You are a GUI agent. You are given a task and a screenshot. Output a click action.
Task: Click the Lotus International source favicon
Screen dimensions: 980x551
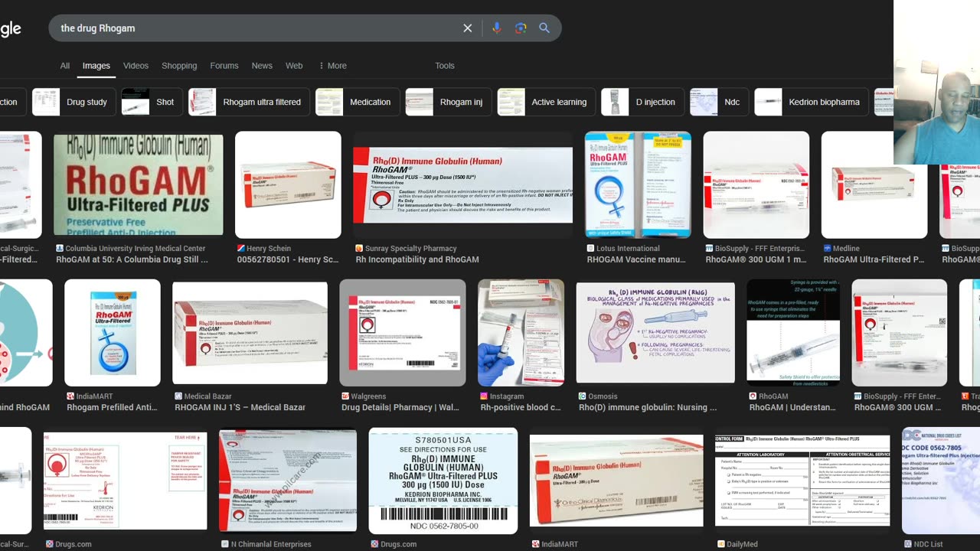click(591, 249)
